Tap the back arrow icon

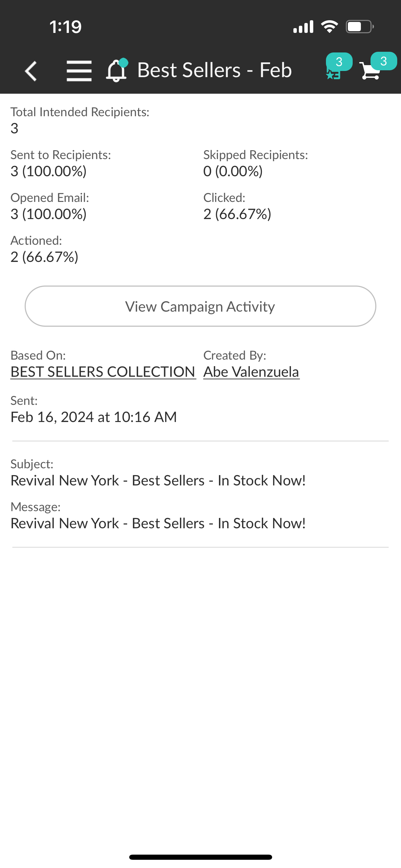(31, 71)
